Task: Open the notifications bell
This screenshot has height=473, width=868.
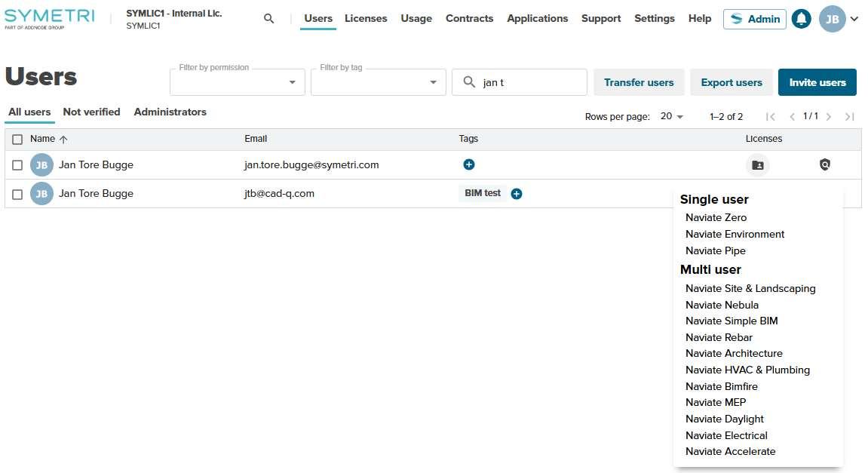Action: point(801,19)
